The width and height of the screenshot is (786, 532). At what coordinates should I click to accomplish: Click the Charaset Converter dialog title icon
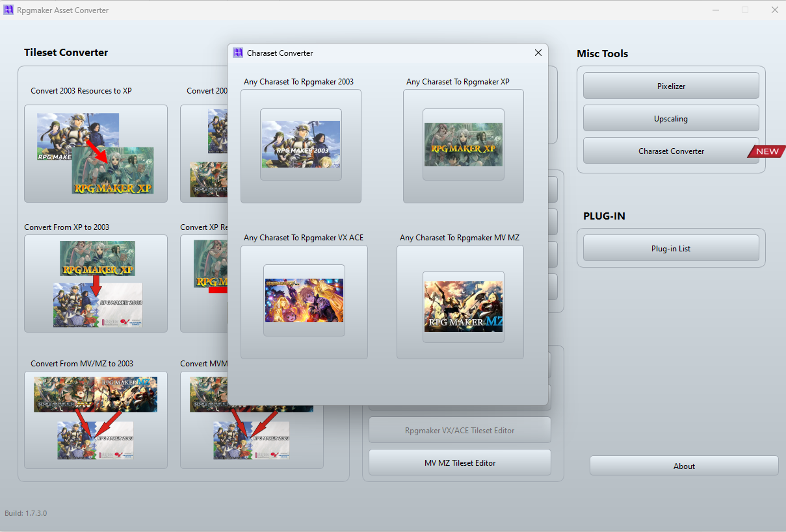pyautogui.click(x=238, y=53)
